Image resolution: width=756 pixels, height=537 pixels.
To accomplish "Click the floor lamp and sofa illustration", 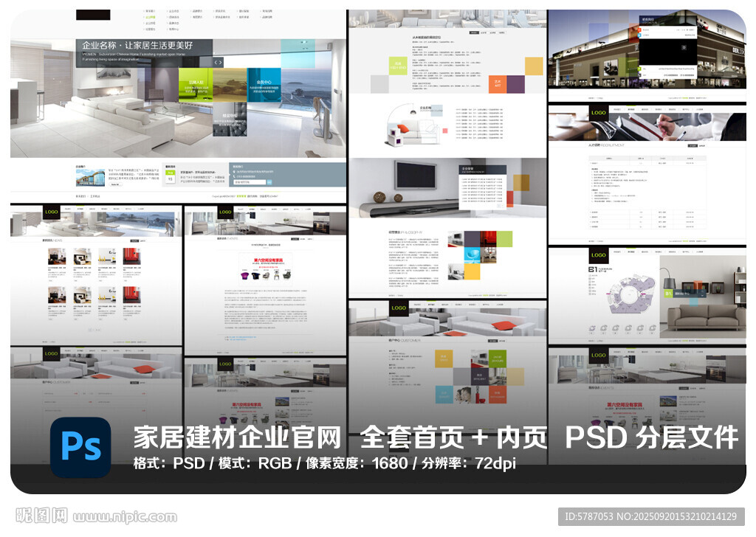I will tap(413, 125).
